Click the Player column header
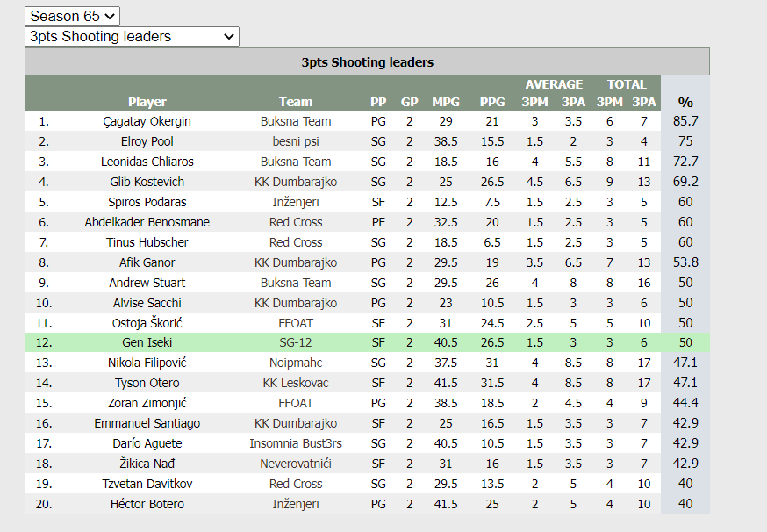 click(x=147, y=102)
